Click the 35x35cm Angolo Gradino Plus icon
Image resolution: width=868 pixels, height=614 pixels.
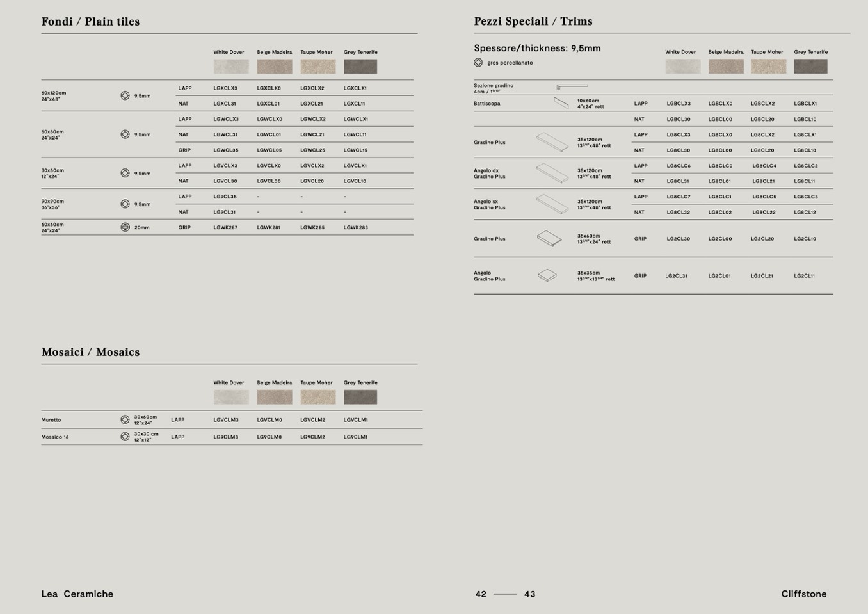547,276
